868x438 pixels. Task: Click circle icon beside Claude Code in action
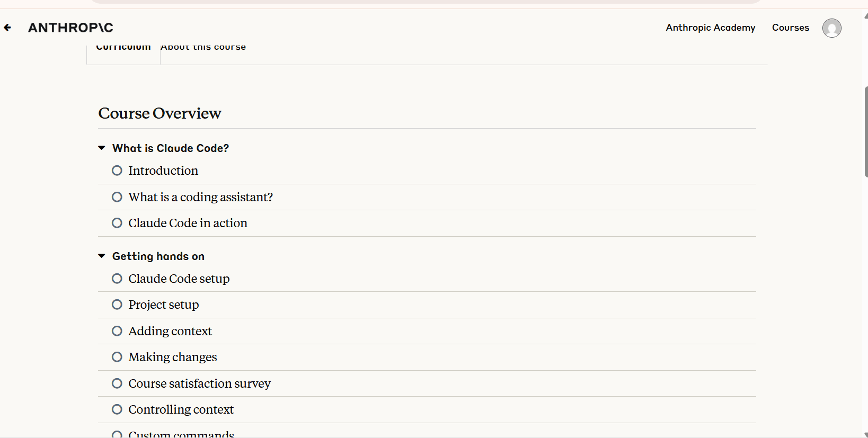(117, 223)
